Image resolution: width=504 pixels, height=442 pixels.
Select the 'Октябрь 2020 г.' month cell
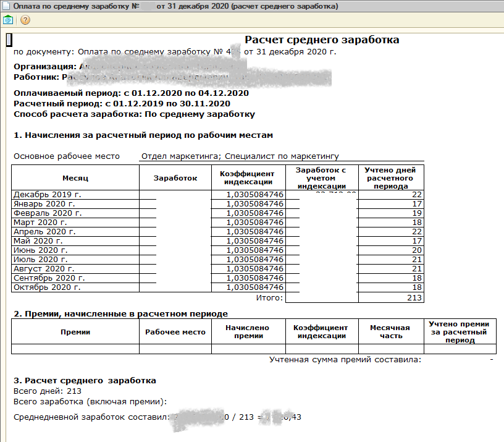pyautogui.click(x=75, y=287)
